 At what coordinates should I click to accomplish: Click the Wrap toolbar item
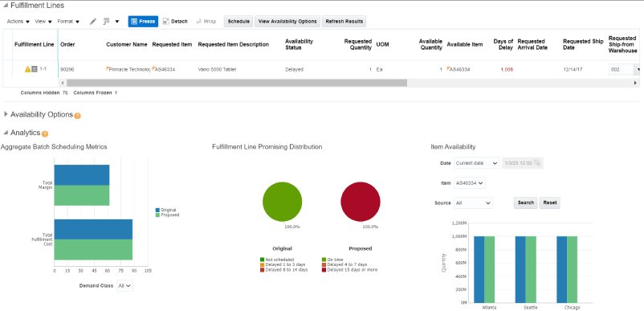point(206,22)
